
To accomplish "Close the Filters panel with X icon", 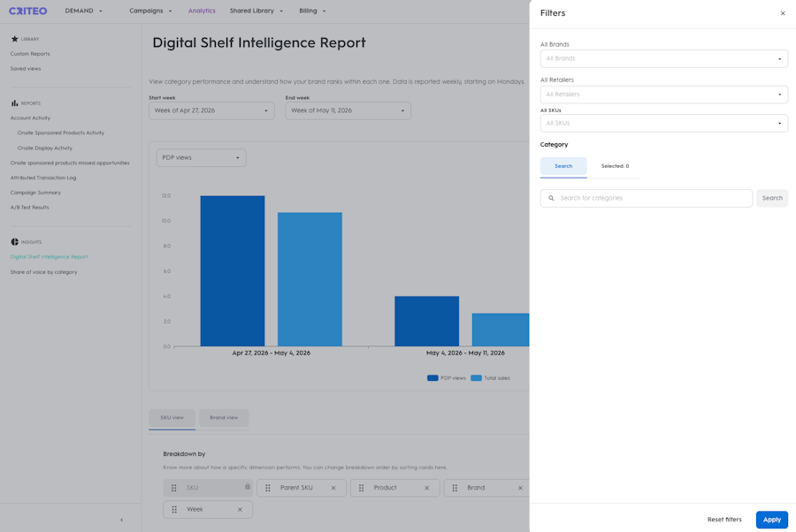I will [783, 13].
